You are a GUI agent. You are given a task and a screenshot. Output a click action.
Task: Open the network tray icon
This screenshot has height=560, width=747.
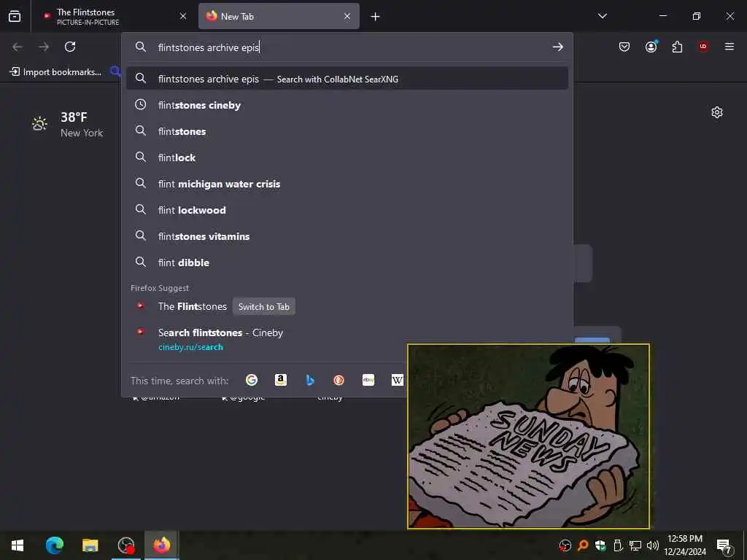(x=635, y=545)
